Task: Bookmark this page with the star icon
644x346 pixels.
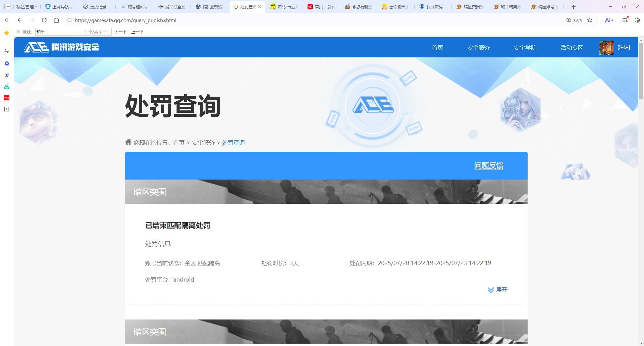Action: pyautogui.click(x=590, y=20)
